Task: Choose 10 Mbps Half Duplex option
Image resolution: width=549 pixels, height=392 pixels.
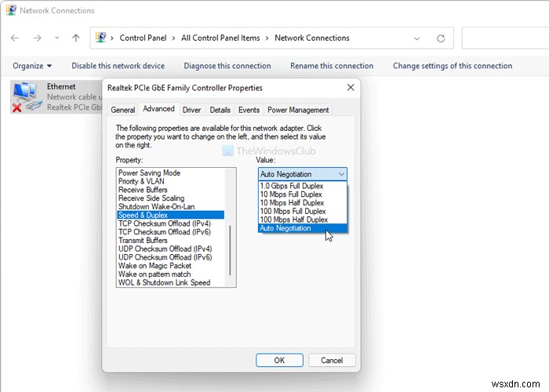Action: pos(303,202)
